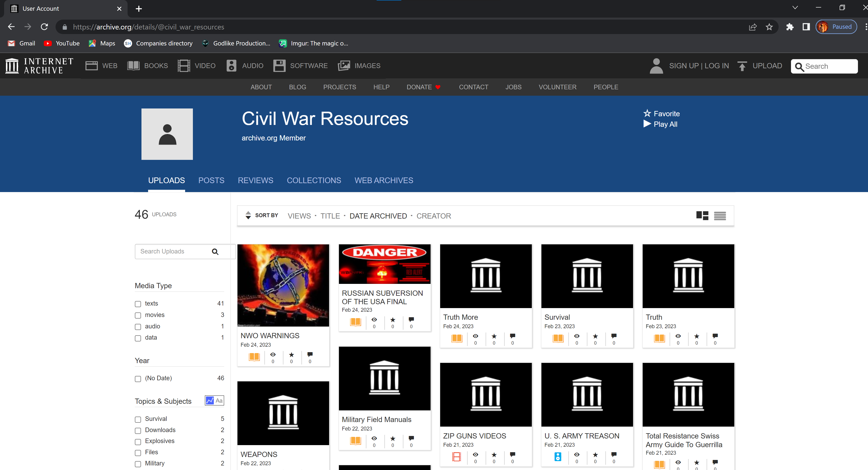868x470 pixels.
Task: Click the texts media icon on Truth More
Action: (x=457, y=338)
